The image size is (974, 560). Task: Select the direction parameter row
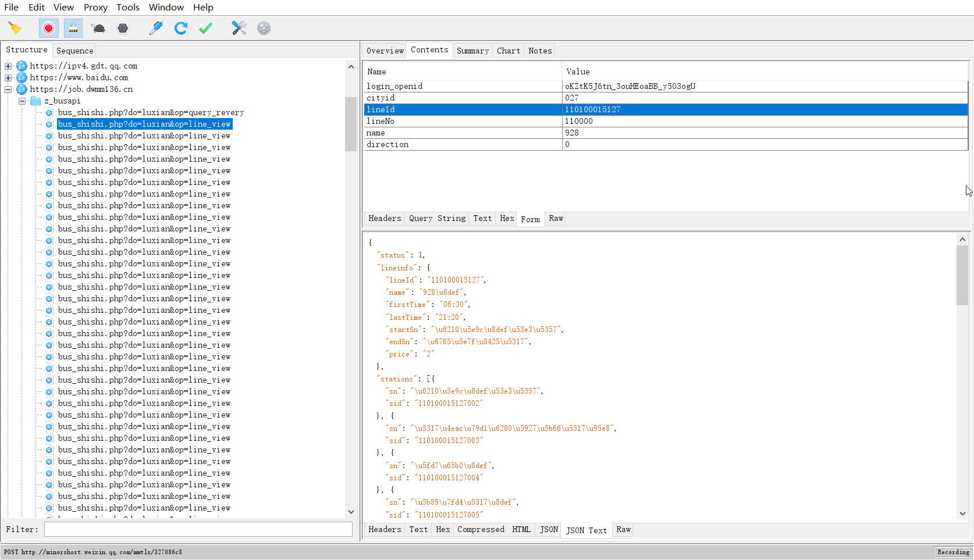pos(666,144)
